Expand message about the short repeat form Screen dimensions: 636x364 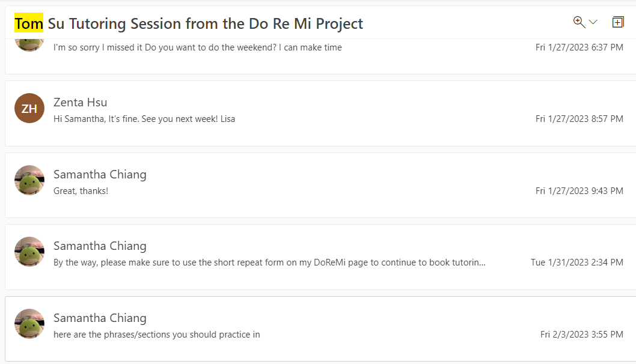(269, 262)
